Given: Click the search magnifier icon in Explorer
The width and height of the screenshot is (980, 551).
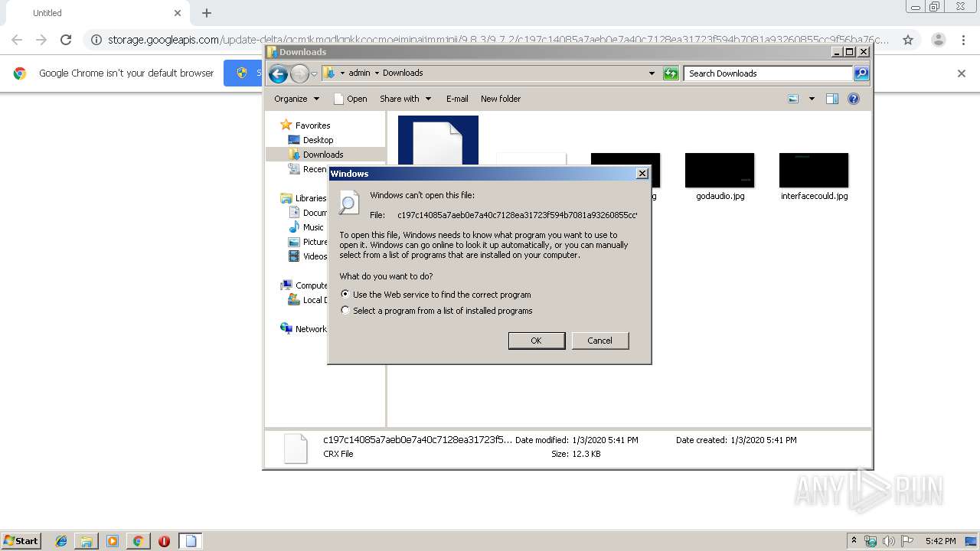Looking at the screenshot, I should pos(861,73).
